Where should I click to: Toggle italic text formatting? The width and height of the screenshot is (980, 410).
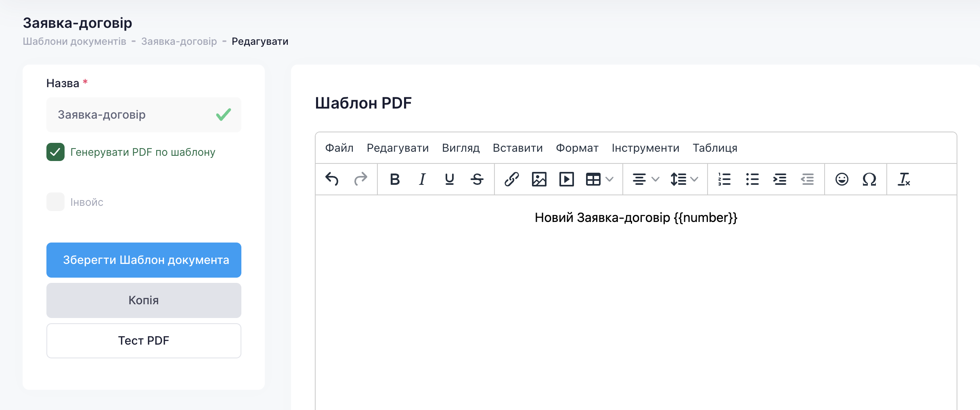click(x=422, y=179)
